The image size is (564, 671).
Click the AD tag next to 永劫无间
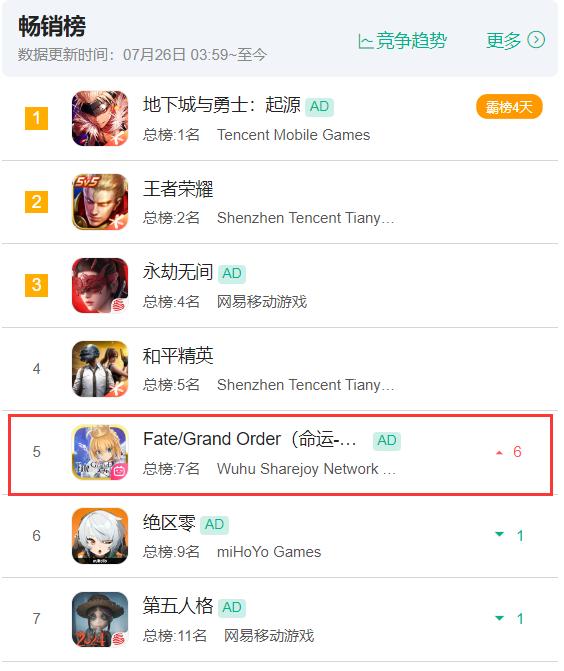click(x=232, y=273)
